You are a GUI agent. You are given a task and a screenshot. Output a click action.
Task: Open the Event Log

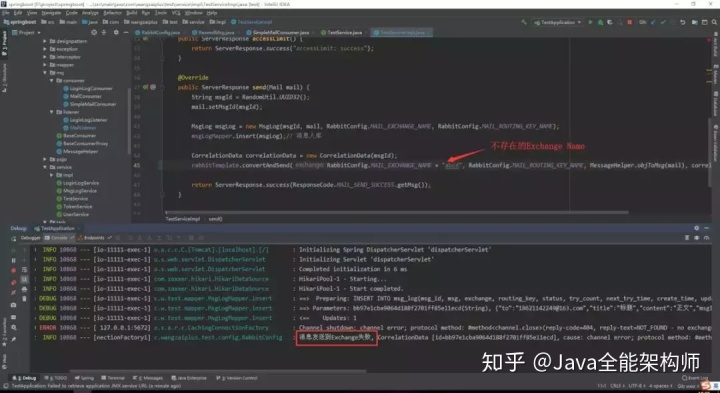(694, 378)
